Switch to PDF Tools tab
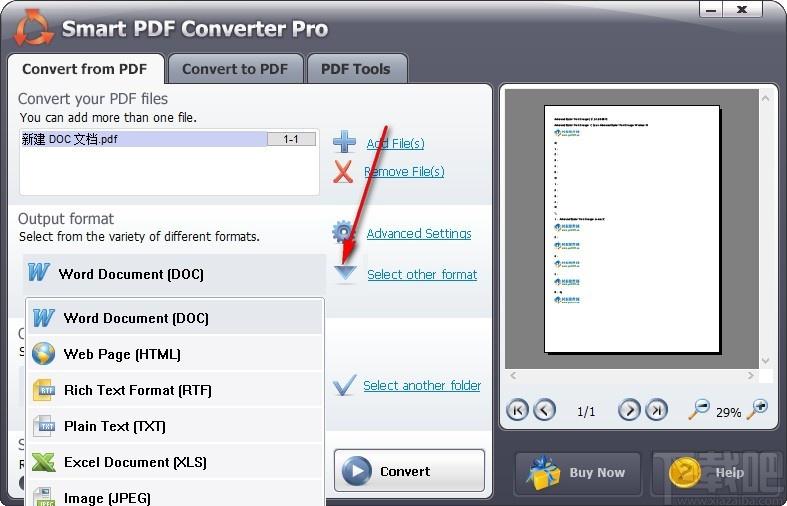This screenshot has width=787, height=506. [x=356, y=69]
